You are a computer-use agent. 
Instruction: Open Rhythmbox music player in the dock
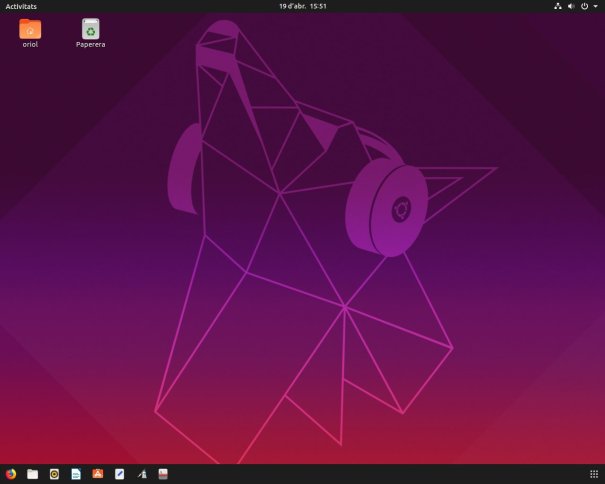pyautogui.click(x=54, y=474)
